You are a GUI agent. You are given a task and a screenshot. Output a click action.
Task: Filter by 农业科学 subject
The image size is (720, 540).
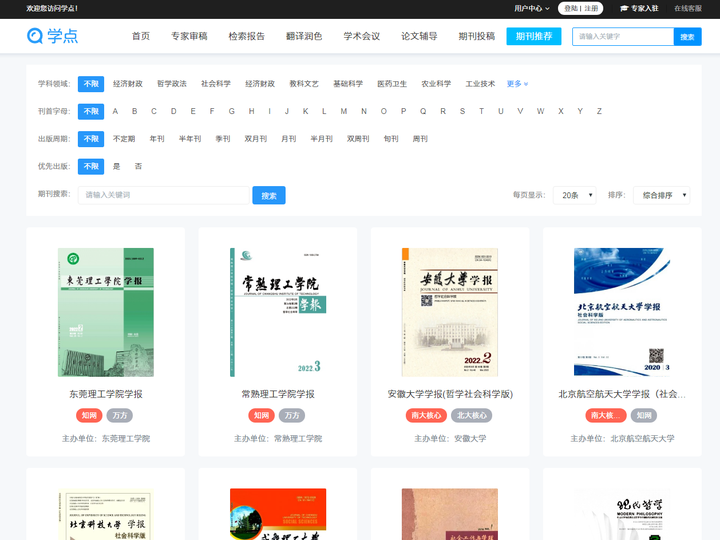(x=436, y=84)
